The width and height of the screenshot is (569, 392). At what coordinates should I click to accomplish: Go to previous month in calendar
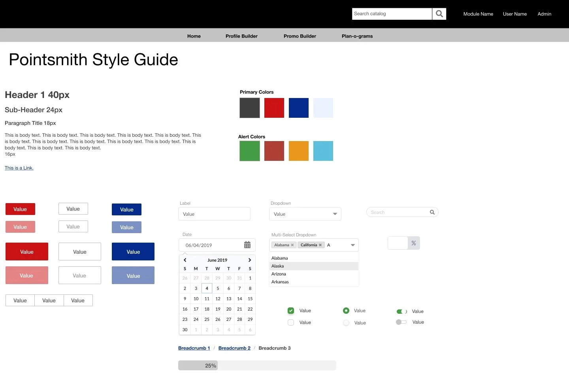pyautogui.click(x=185, y=260)
